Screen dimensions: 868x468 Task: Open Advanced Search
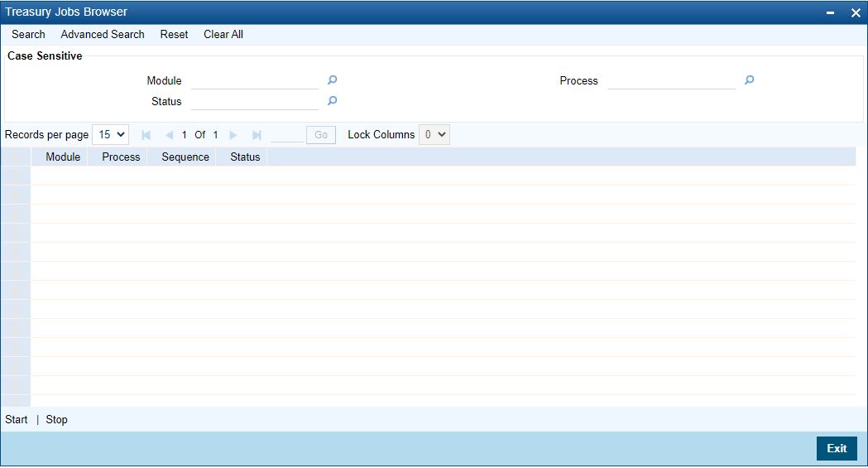103,34
